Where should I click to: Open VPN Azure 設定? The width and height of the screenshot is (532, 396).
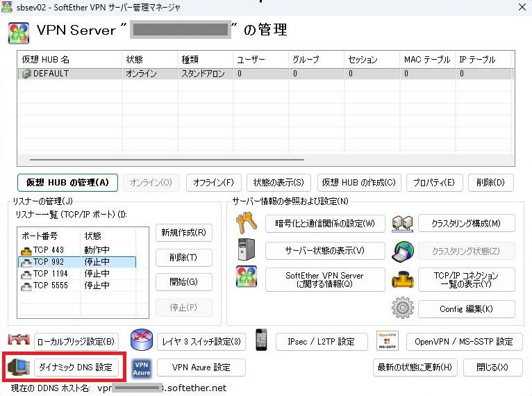click(x=201, y=368)
